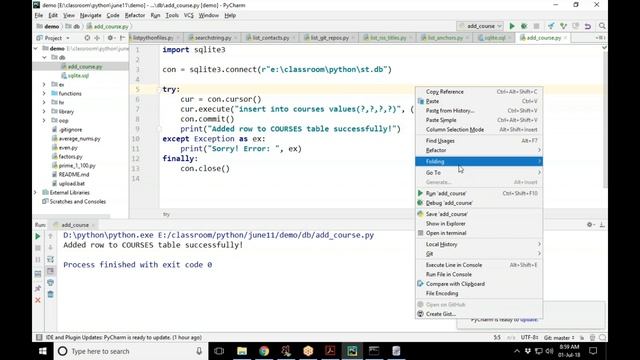Expand the functions folder

click(44, 93)
